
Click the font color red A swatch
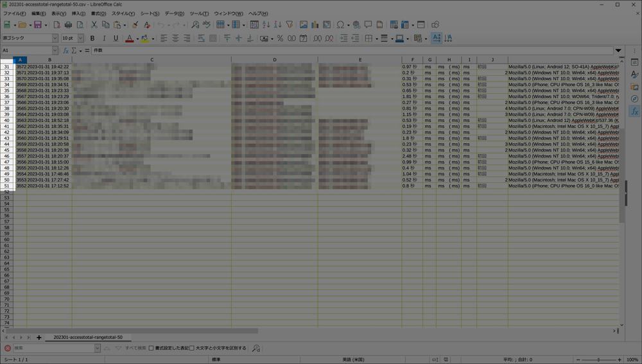[x=130, y=38]
